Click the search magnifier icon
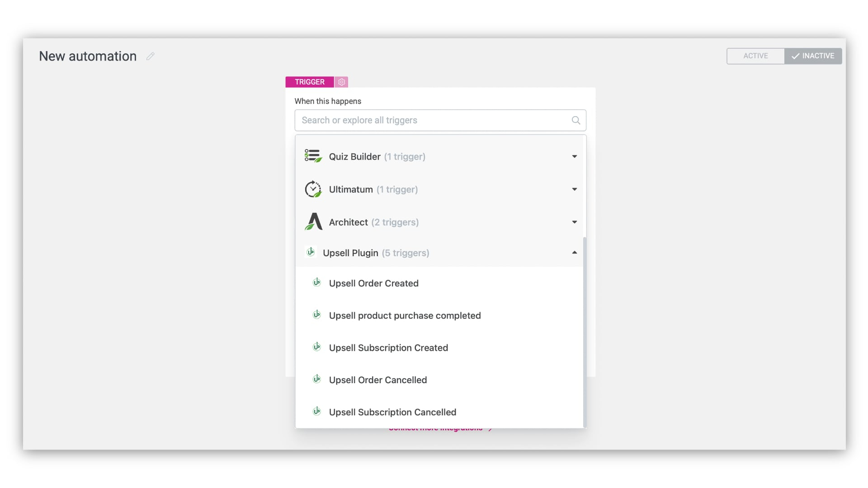 click(x=576, y=120)
